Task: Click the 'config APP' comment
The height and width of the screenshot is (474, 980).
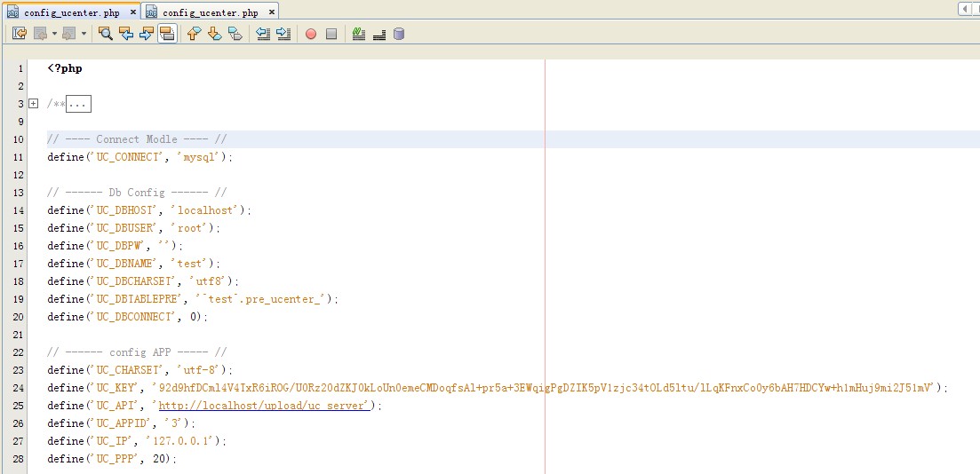Action: click(137, 352)
